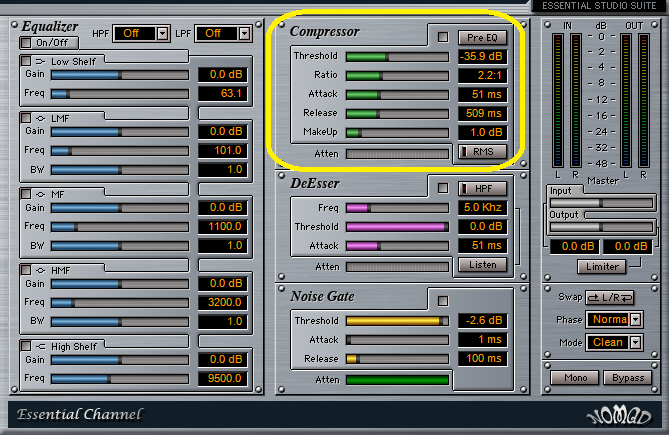The height and width of the screenshot is (435, 669).
Task: Click the Bypass button
Action: [x=628, y=378]
